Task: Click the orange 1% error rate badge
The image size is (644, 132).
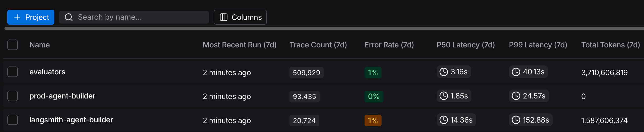Action: (373, 120)
